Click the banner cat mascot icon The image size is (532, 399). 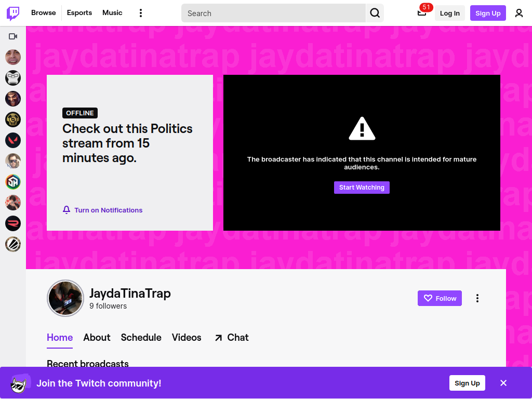[x=20, y=383]
